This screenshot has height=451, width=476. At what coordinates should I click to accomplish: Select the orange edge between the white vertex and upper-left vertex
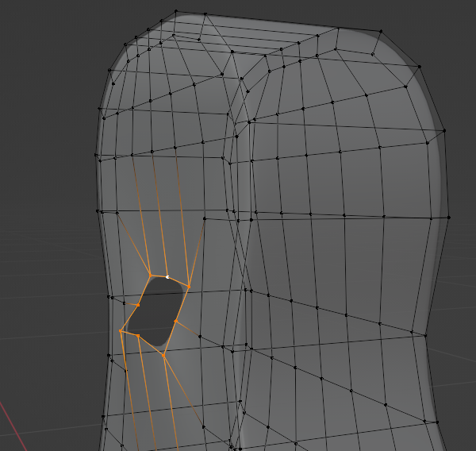[159, 276]
